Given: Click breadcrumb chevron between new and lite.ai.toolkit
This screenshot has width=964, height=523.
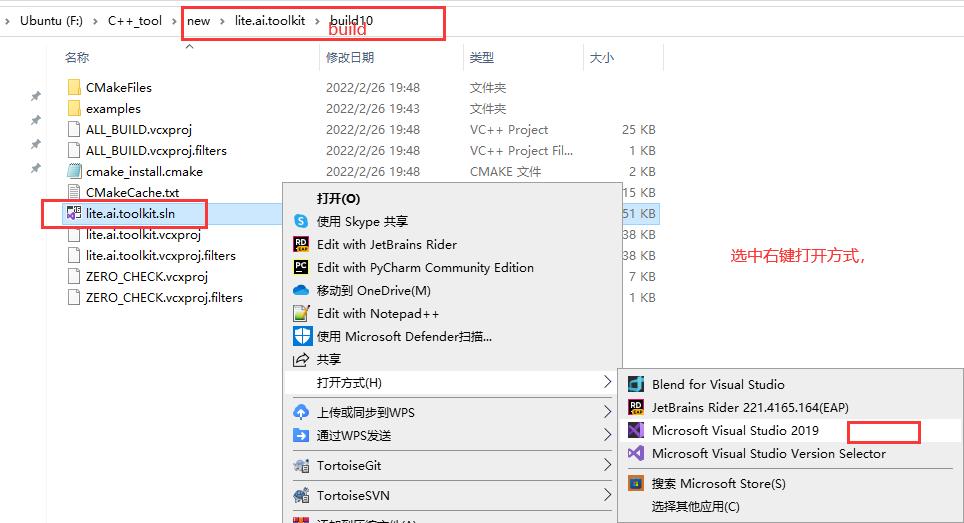Looking at the screenshot, I should click(x=223, y=22).
